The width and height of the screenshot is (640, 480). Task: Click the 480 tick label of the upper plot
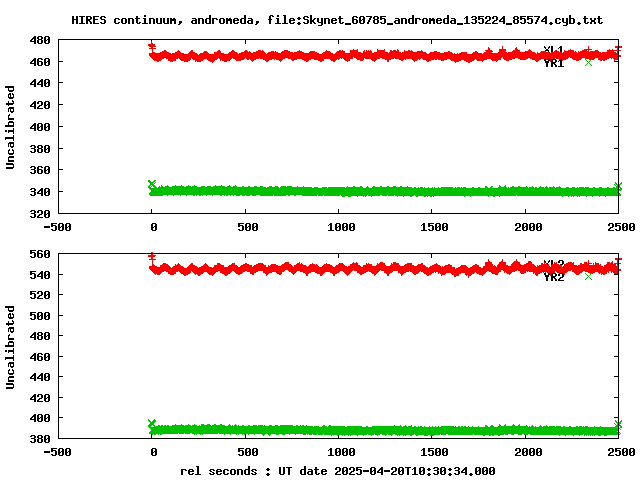(40, 40)
